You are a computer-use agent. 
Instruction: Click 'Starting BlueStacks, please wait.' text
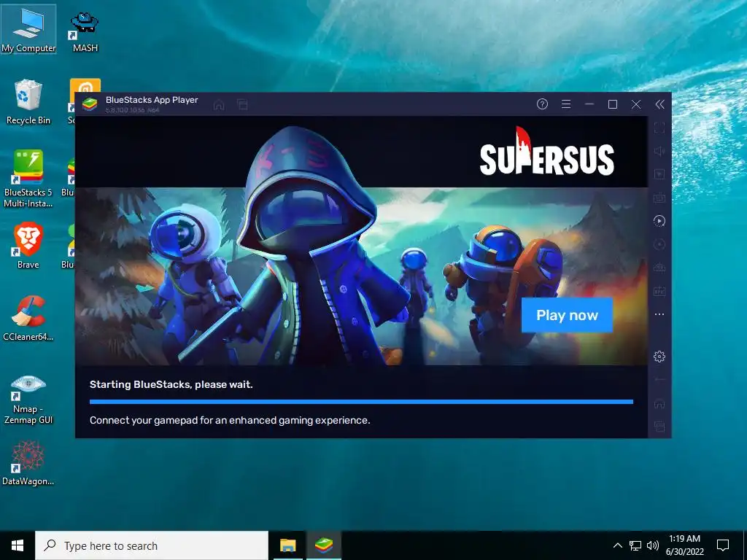pos(171,384)
